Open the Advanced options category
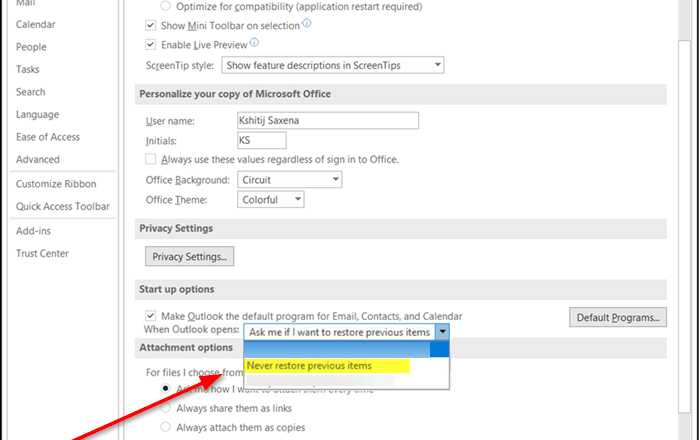This screenshot has width=700, height=440. pos(38,159)
